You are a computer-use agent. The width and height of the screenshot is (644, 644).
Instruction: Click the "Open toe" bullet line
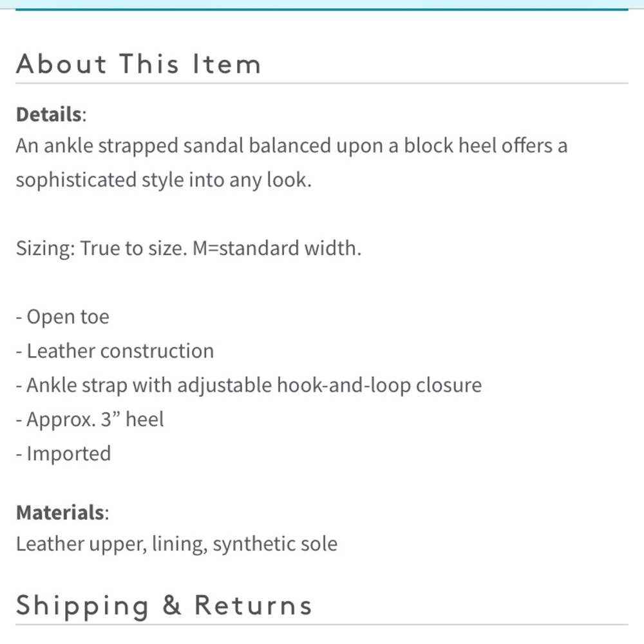(x=62, y=317)
